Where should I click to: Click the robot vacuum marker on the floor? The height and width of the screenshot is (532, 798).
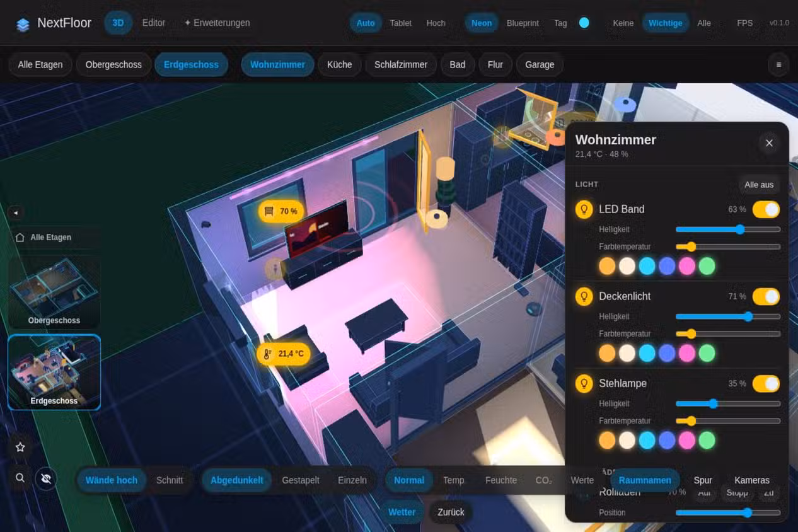(x=535, y=308)
